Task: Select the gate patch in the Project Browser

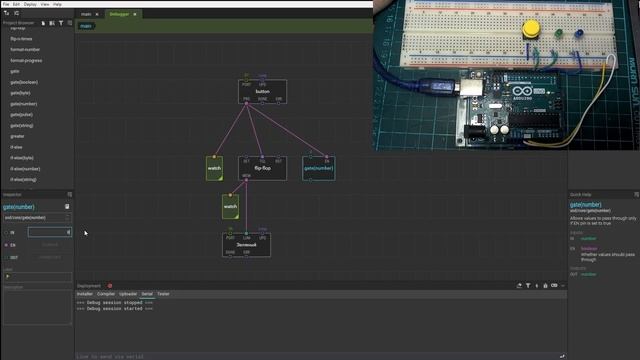Action: tap(15, 71)
